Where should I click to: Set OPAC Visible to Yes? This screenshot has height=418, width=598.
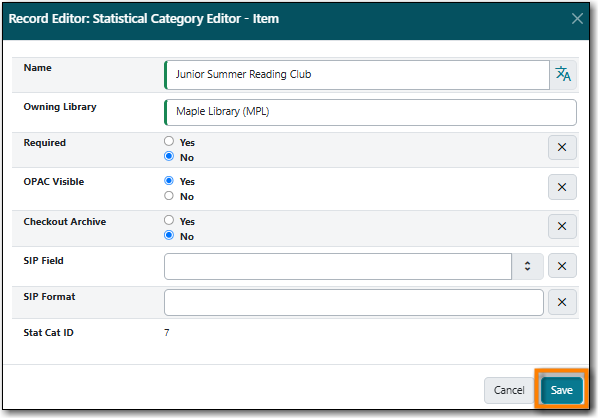[x=169, y=181]
